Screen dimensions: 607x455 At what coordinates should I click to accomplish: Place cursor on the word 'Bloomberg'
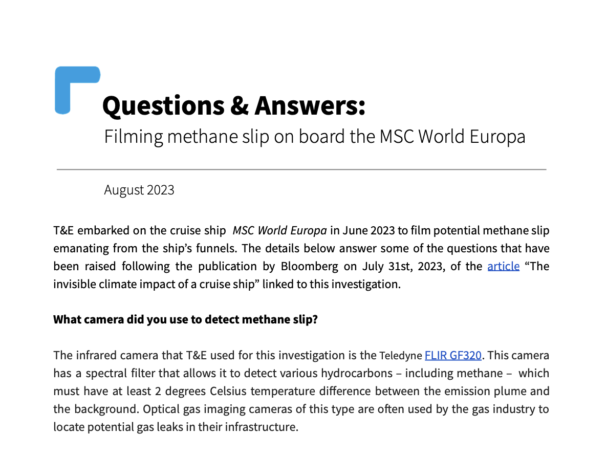[309, 266]
